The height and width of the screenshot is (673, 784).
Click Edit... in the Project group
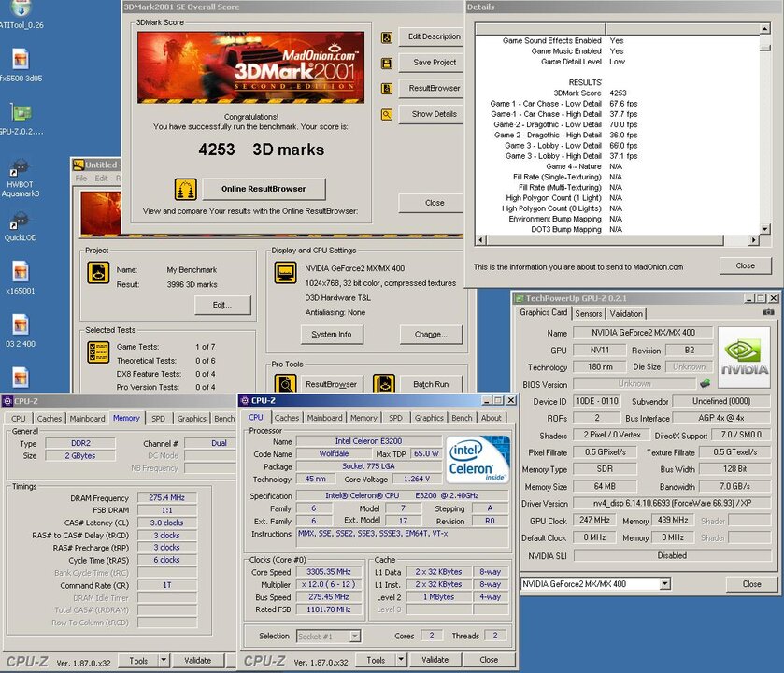pos(222,305)
